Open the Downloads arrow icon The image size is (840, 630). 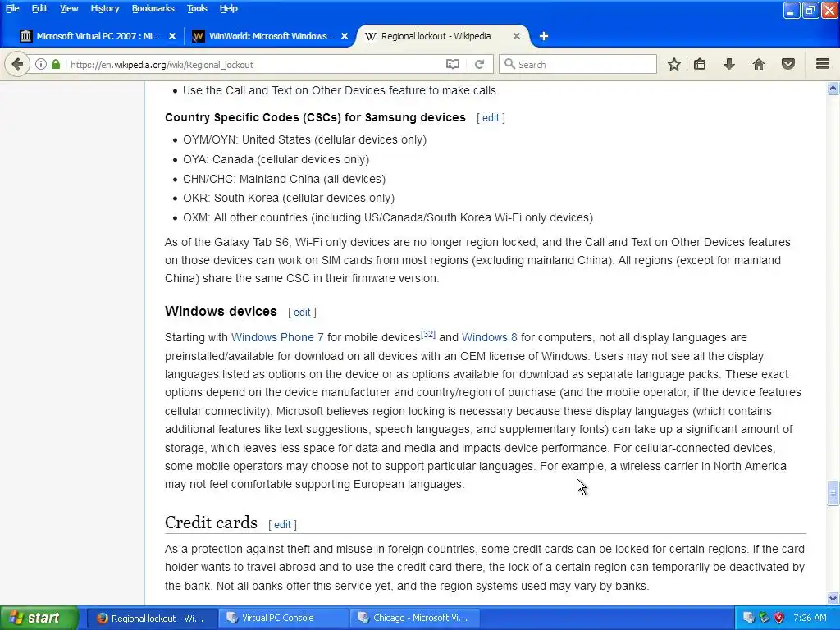pyautogui.click(x=729, y=64)
